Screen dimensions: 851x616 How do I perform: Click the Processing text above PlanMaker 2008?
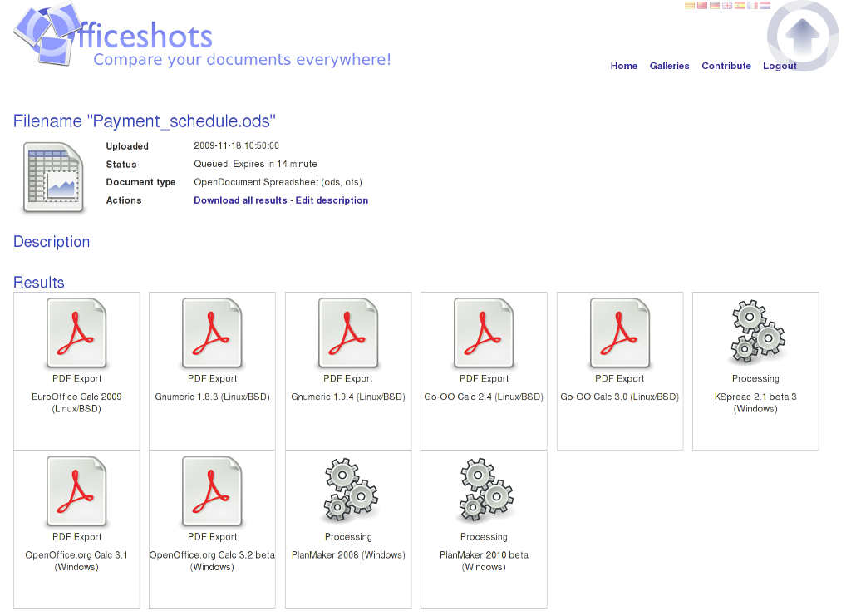tap(348, 537)
